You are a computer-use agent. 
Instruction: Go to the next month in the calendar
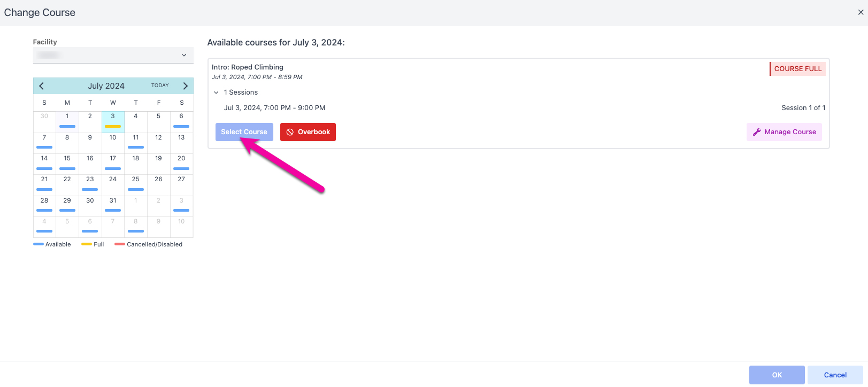tap(185, 86)
